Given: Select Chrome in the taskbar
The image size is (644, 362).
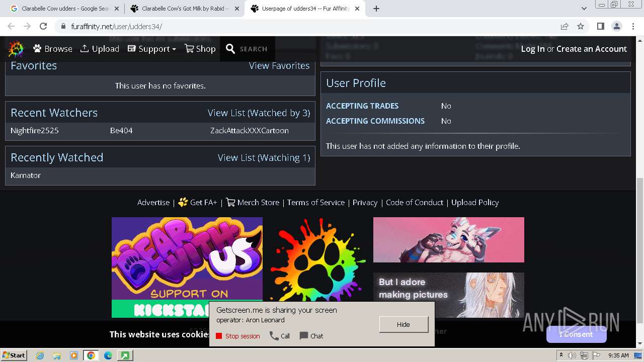Looking at the screenshot, I should pos(91,355).
